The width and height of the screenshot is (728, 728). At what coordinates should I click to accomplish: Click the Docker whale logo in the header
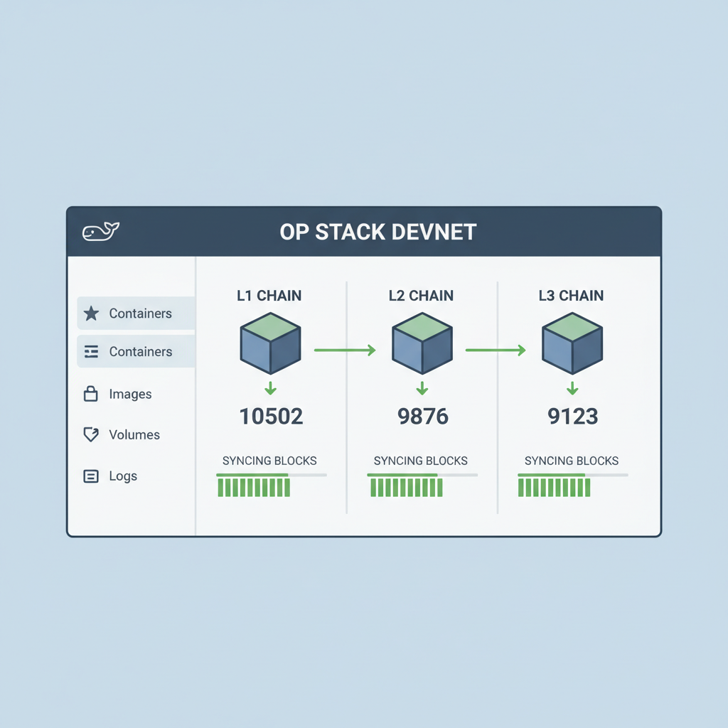(x=100, y=230)
